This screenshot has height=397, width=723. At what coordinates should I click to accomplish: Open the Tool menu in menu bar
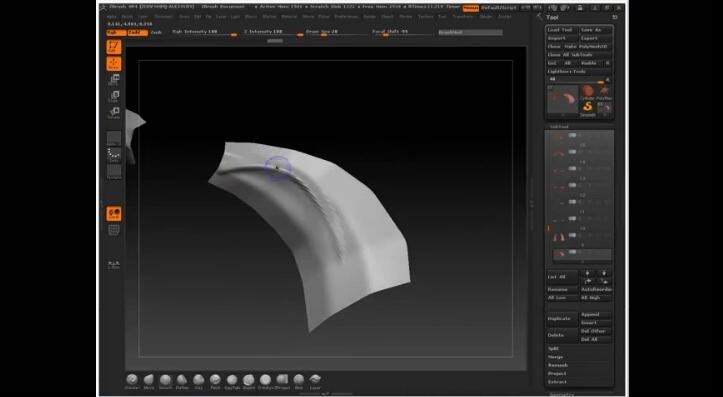[x=442, y=16]
